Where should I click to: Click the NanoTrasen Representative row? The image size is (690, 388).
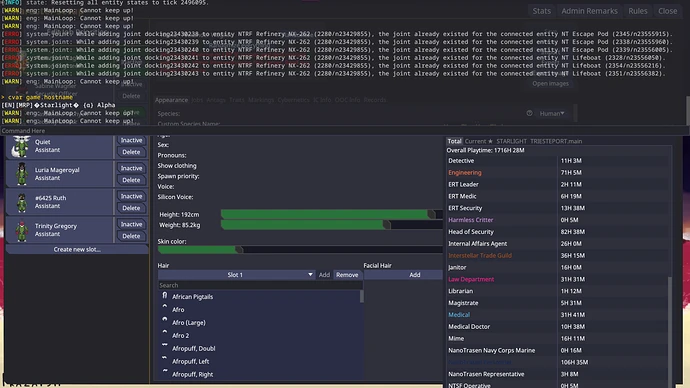557,374
